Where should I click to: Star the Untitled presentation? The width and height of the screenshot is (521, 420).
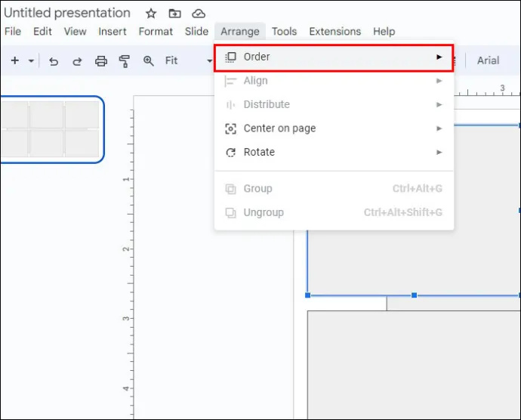pyautogui.click(x=151, y=14)
